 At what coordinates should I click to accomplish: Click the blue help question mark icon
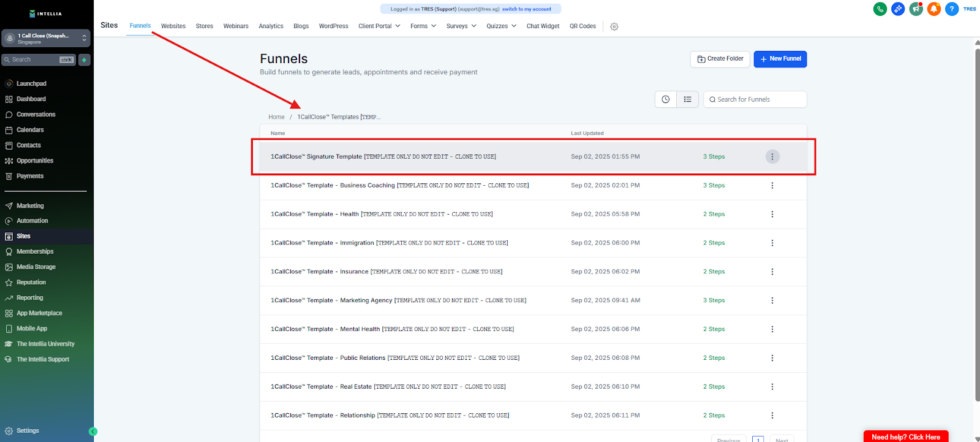coord(952,9)
